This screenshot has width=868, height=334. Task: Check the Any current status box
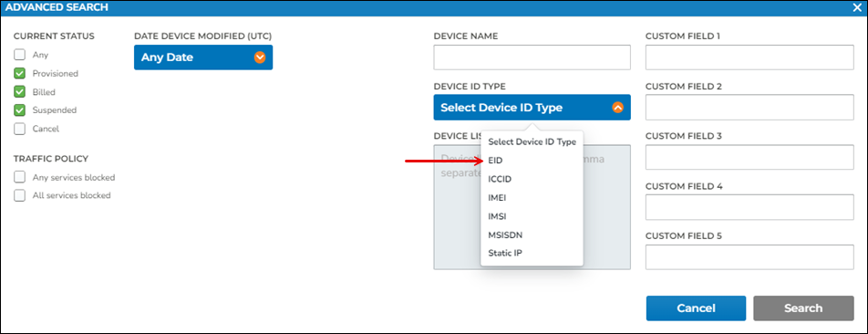point(20,55)
